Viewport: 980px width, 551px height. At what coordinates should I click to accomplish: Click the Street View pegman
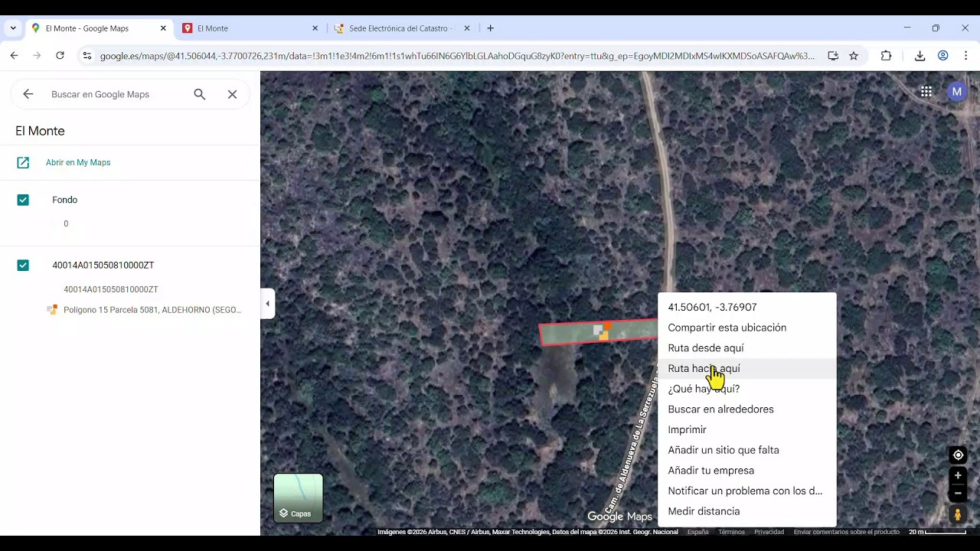(958, 515)
